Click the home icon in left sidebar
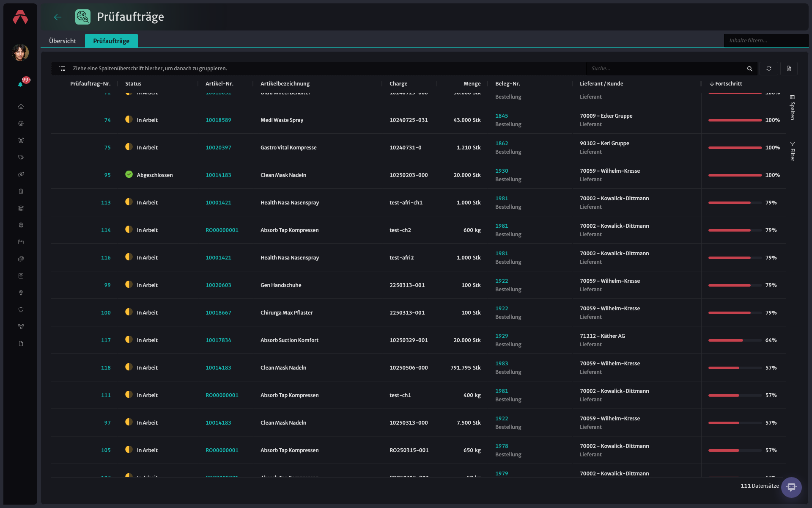This screenshot has height=508, width=812. [x=21, y=107]
